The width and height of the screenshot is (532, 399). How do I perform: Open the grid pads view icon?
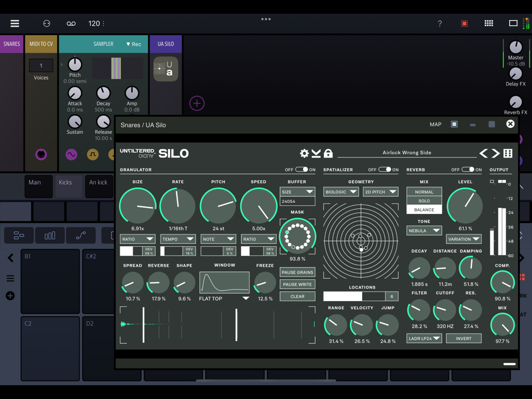point(488,23)
